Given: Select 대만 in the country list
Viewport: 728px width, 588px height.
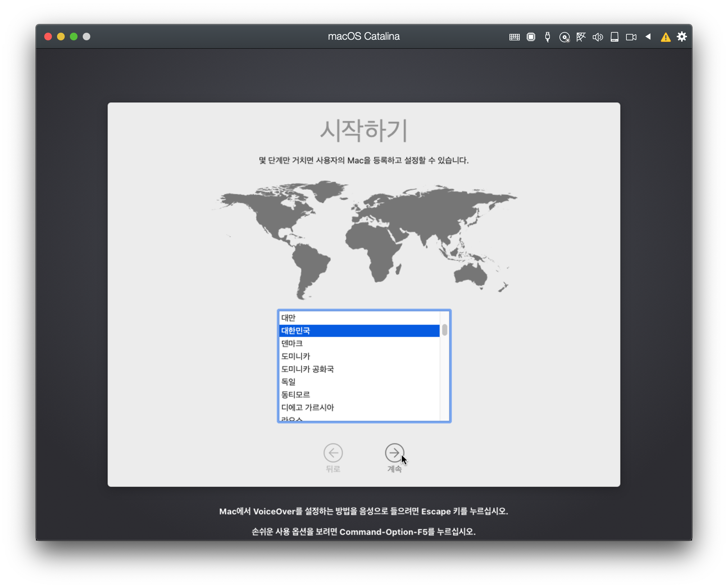Looking at the screenshot, I should tap(359, 318).
